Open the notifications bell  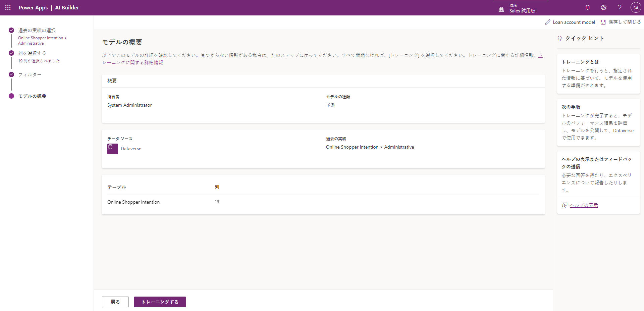588,7
